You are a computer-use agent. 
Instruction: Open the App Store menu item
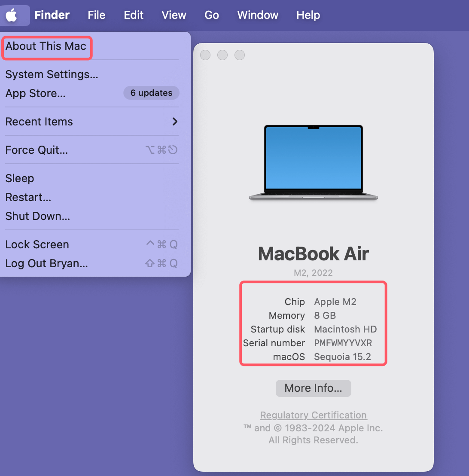[35, 93]
